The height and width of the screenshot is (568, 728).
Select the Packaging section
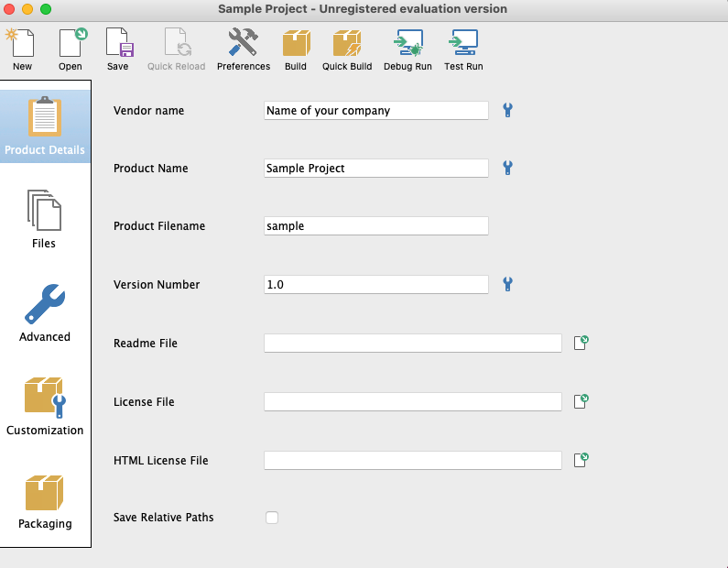point(44,501)
